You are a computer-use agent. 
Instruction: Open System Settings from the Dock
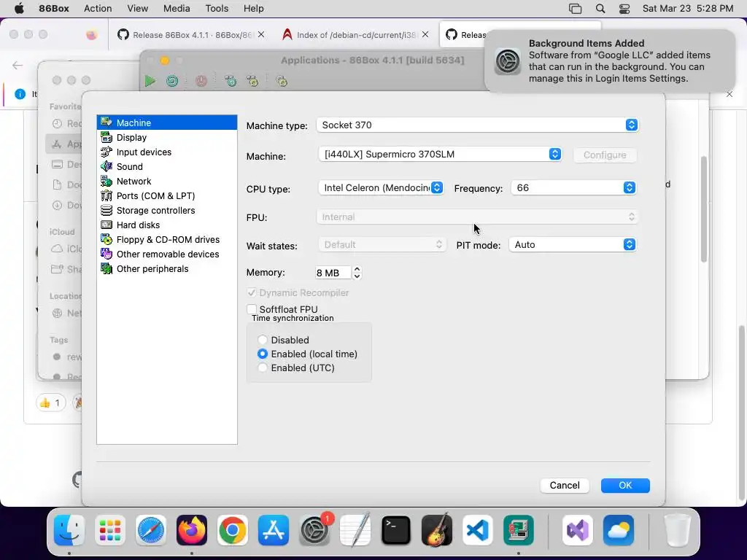[x=314, y=531]
